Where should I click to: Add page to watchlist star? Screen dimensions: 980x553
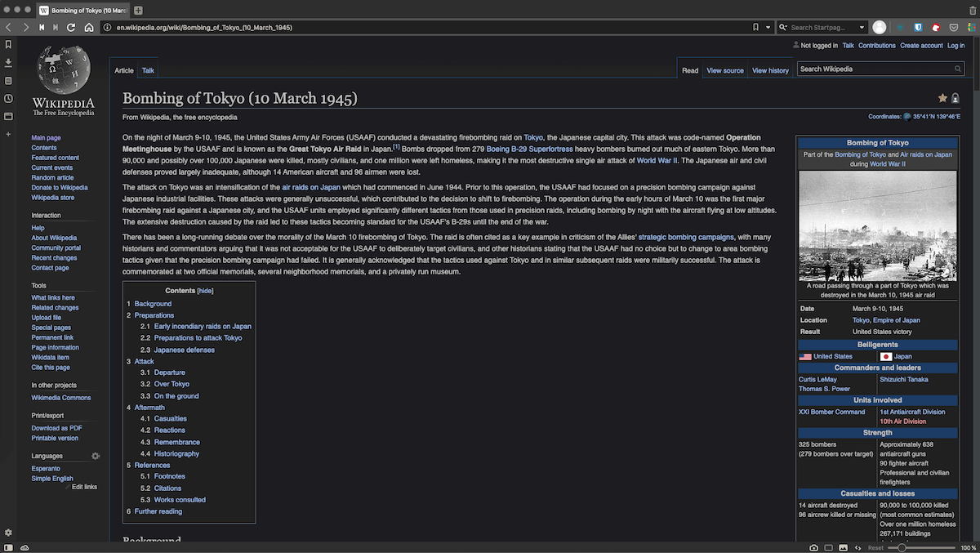(x=942, y=98)
